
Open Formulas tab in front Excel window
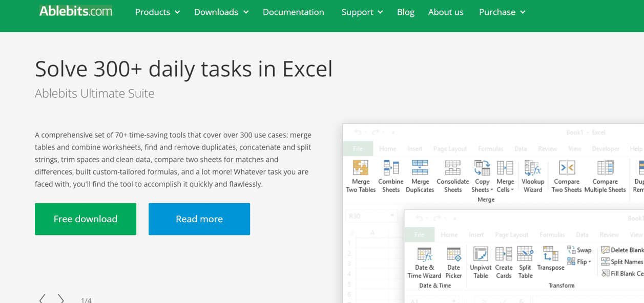552,234
